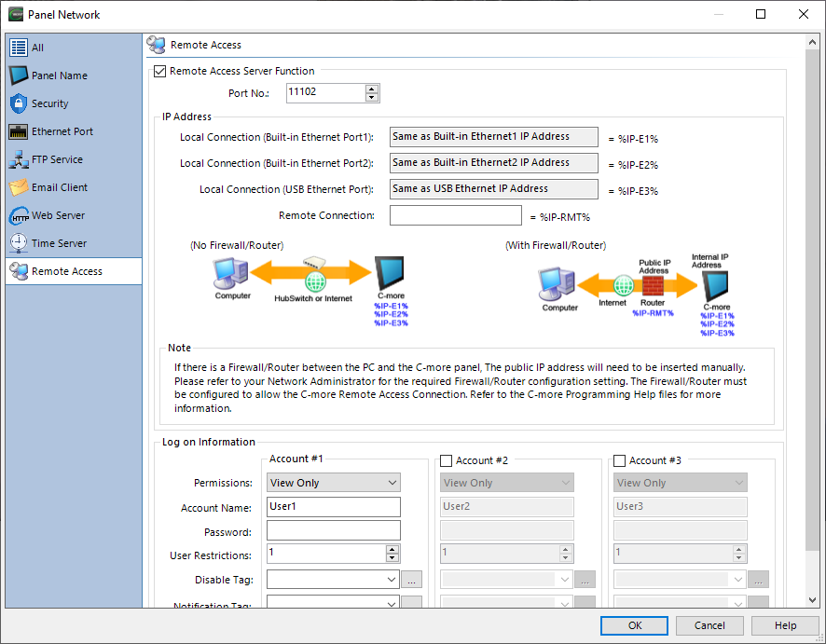Enable the Account #2 checkbox

click(446, 460)
